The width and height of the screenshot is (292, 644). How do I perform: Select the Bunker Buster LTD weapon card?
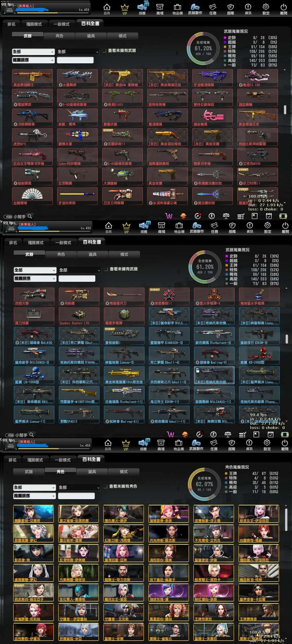coord(79,316)
